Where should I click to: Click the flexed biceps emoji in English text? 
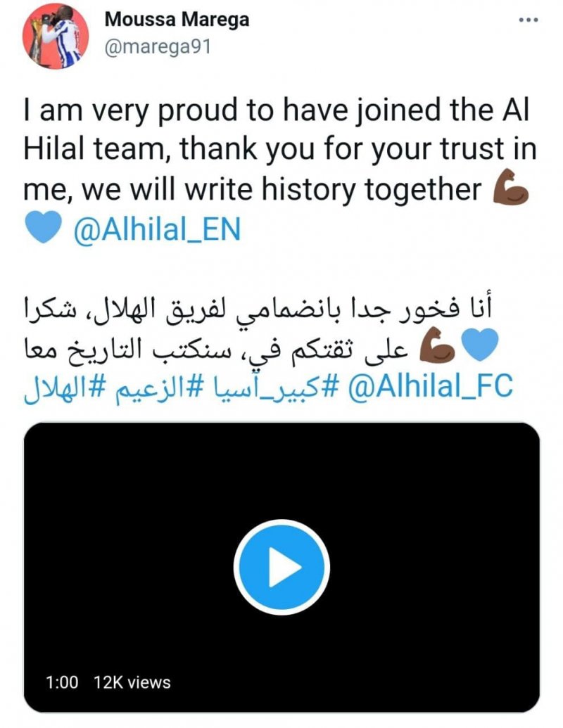[x=511, y=189]
